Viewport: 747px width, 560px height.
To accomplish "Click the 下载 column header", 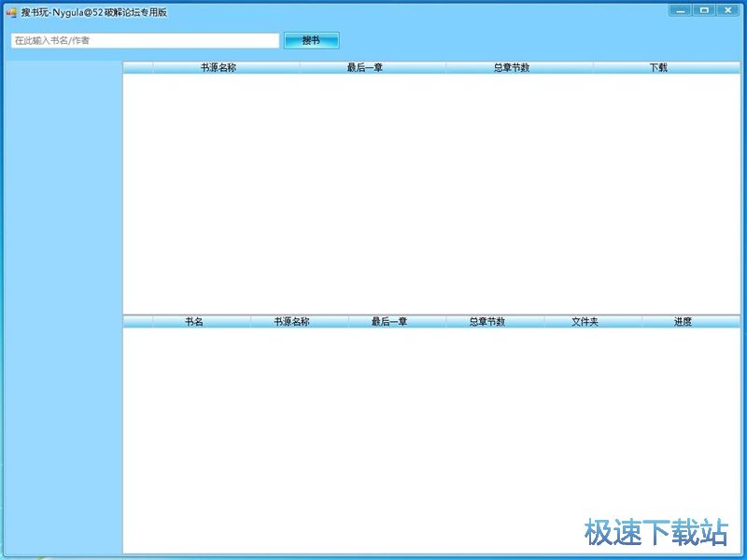I will (667, 67).
